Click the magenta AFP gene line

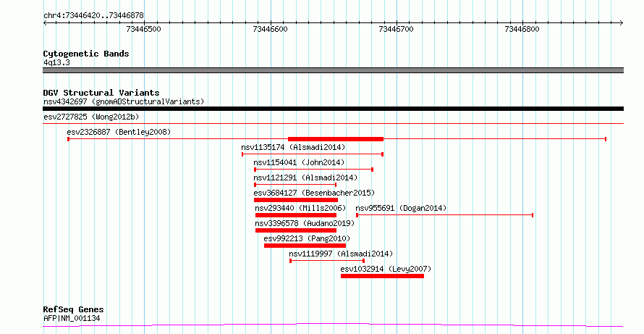pos(333,325)
